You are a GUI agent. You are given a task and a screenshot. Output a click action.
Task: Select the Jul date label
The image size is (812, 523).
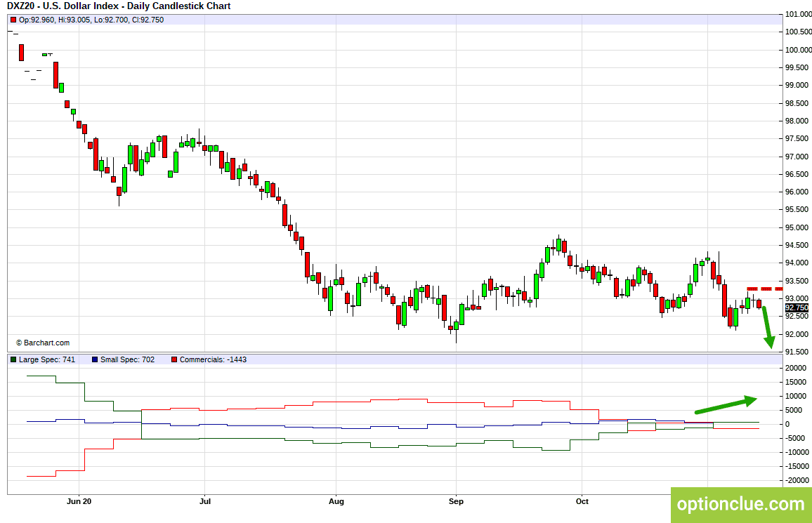[x=205, y=501]
